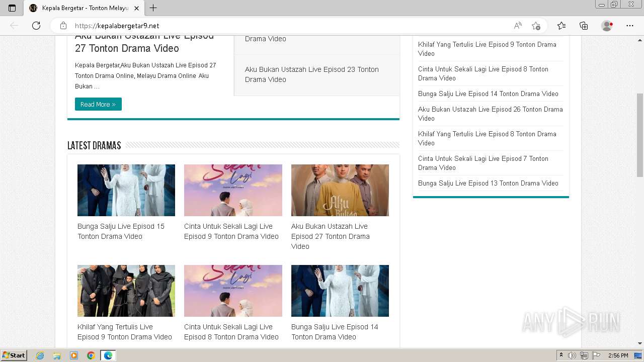Click the Latest Dramas section heading
Viewport: 644px width, 362px height.
94,145
